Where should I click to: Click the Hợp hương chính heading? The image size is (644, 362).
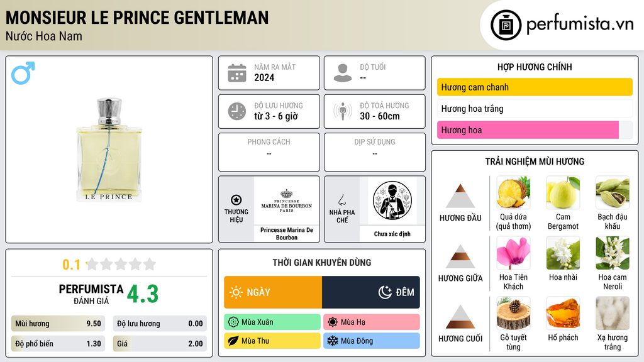click(x=535, y=67)
